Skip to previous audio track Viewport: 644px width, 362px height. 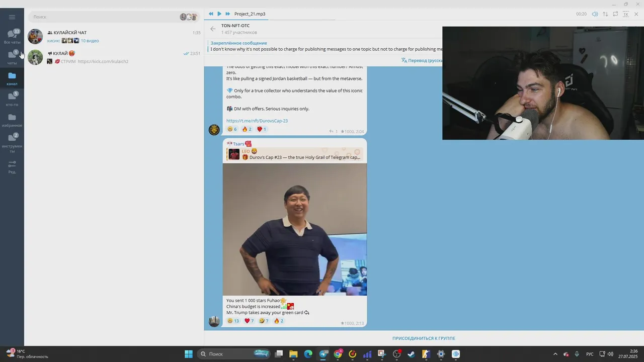(211, 14)
